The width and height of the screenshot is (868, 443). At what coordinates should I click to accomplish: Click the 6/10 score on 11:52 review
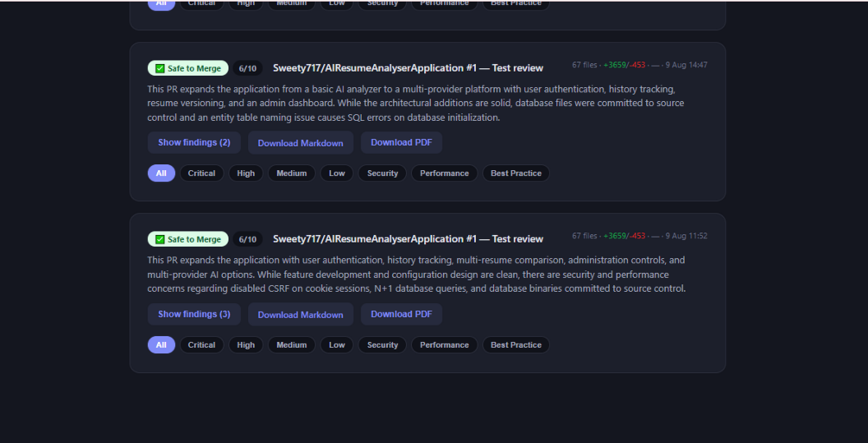coord(248,239)
